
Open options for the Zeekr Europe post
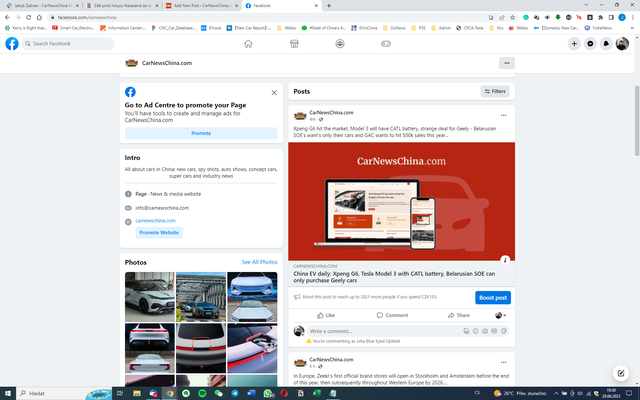tap(503, 362)
